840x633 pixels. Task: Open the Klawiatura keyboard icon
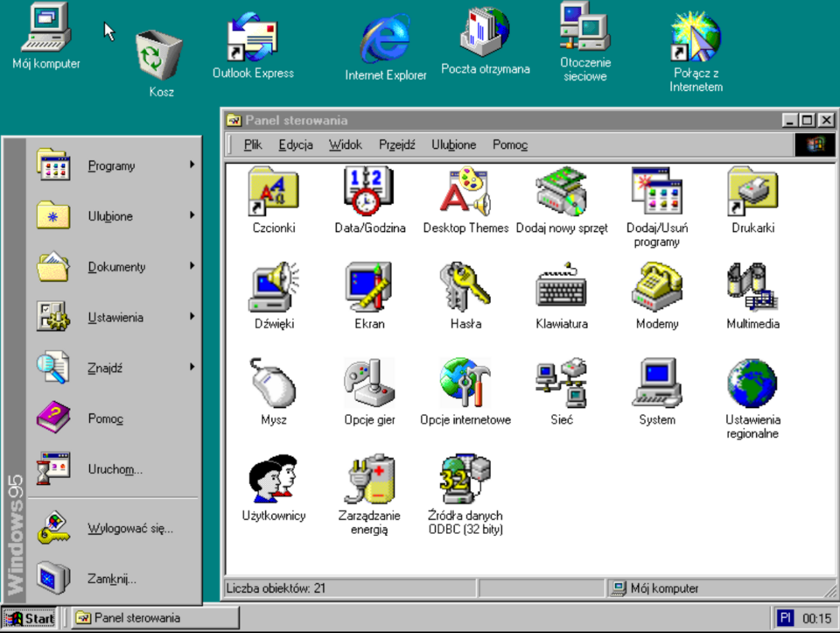pyautogui.click(x=562, y=287)
